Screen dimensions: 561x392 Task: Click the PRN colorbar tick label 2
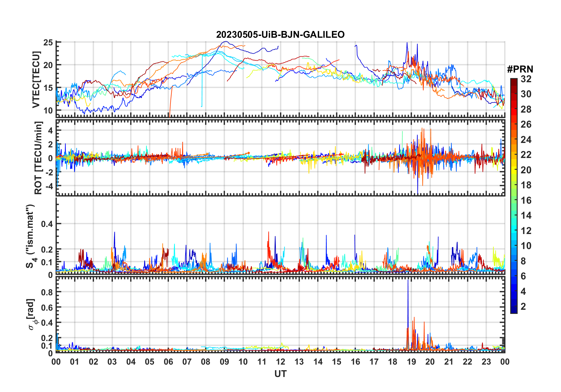point(523,307)
